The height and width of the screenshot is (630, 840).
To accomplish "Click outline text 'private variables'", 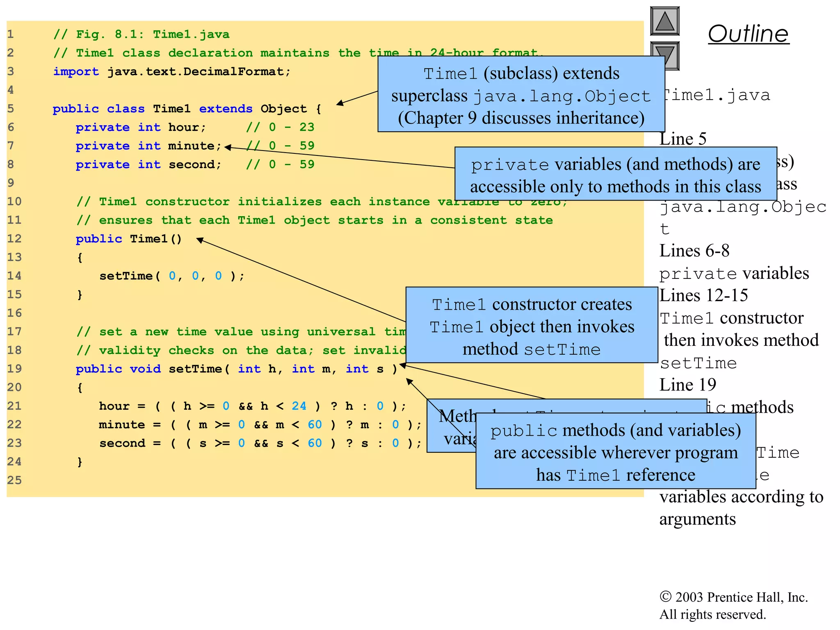I will click(734, 273).
